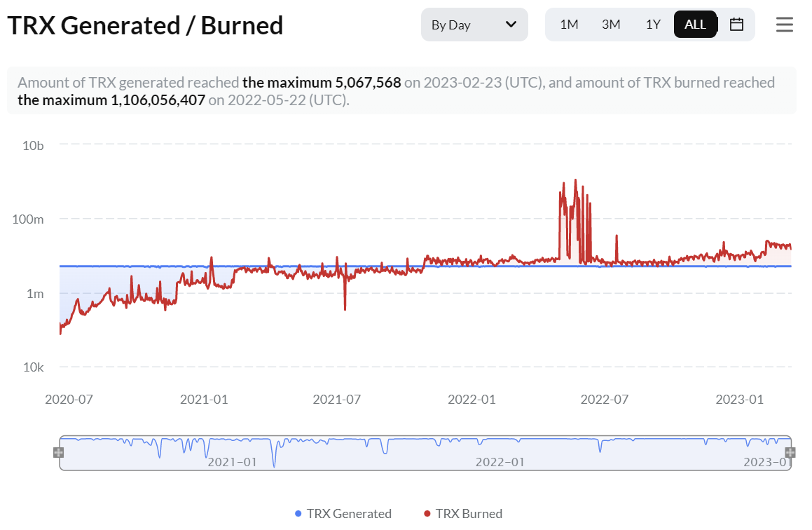The width and height of the screenshot is (812, 530).
Task: Grab the left range navigator handle
Action: click(59, 453)
